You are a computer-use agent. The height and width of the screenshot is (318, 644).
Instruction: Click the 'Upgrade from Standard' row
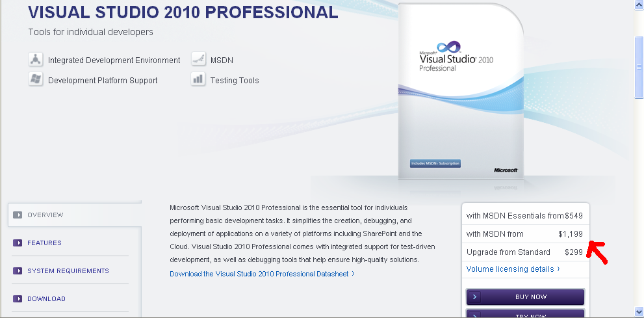[x=525, y=252]
